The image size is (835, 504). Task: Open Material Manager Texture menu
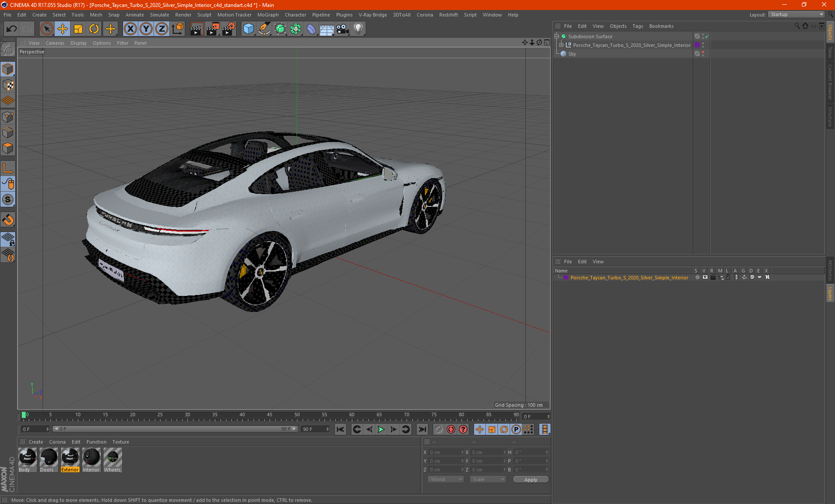(x=120, y=442)
